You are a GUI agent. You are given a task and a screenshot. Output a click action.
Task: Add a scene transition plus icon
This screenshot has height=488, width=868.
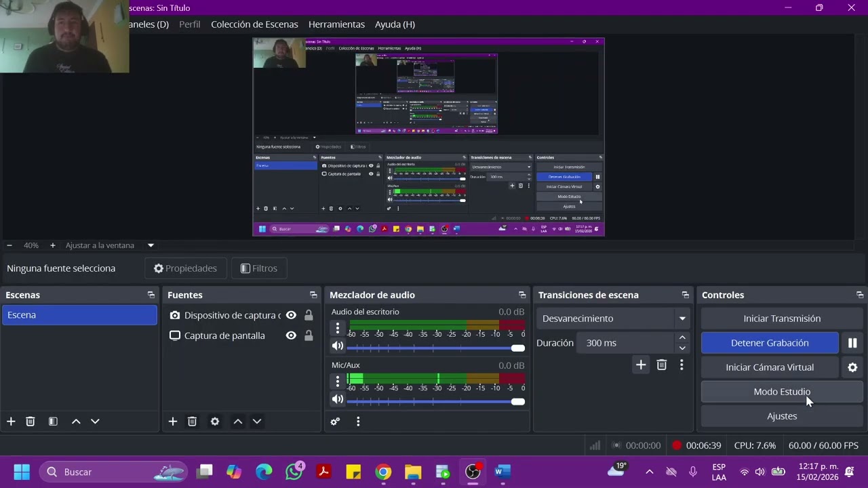641,365
